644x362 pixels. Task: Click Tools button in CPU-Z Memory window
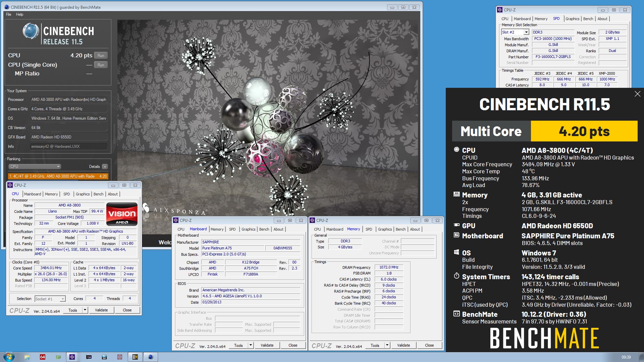click(x=375, y=345)
